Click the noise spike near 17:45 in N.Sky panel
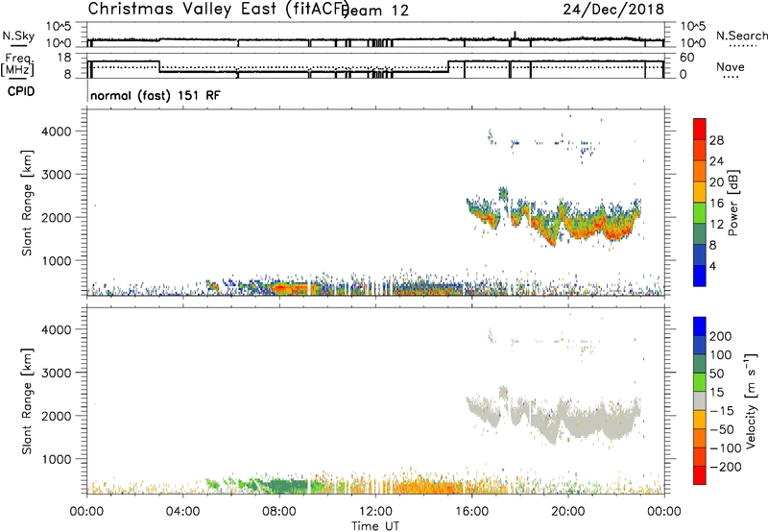The image size is (768, 532). point(515,36)
